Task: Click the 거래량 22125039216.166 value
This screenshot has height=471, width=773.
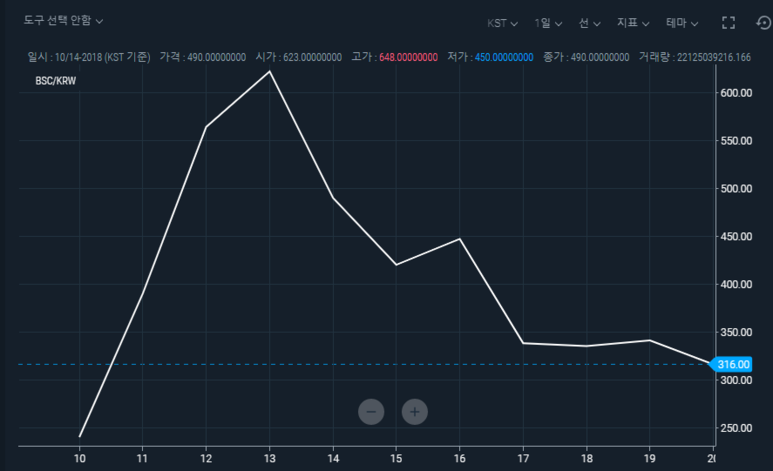Action: click(x=714, y=57)
